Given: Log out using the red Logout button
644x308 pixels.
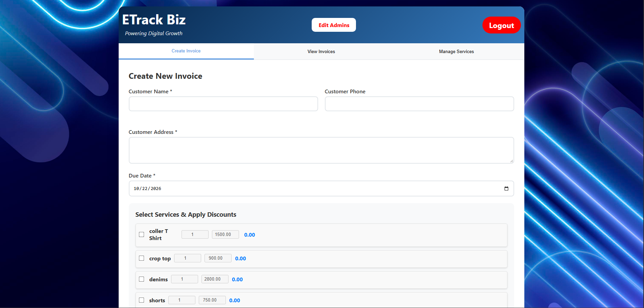Looking at the screenshot, I should coord(501,25).
